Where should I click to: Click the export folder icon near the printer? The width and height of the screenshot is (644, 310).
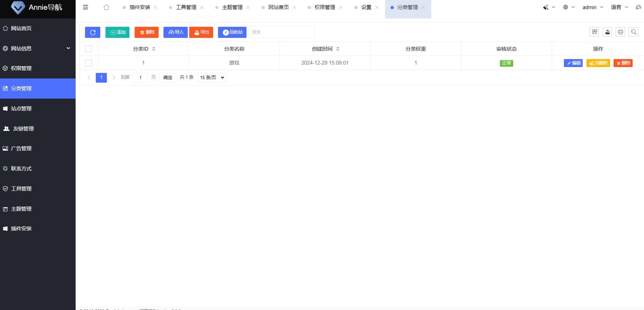click(x=607, y=32)
